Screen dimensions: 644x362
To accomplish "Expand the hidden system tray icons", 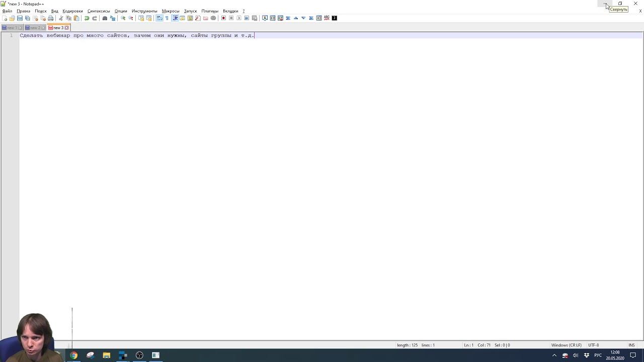I will (554, 355).
